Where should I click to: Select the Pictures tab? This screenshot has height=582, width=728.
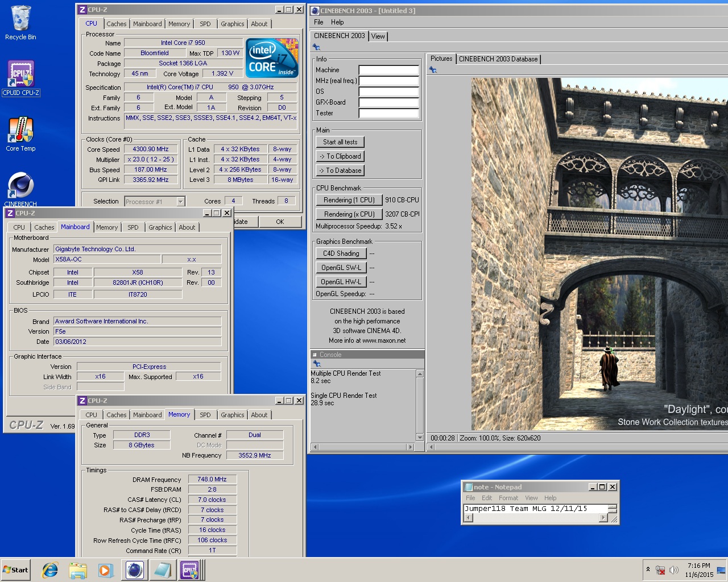pos(441,59)
